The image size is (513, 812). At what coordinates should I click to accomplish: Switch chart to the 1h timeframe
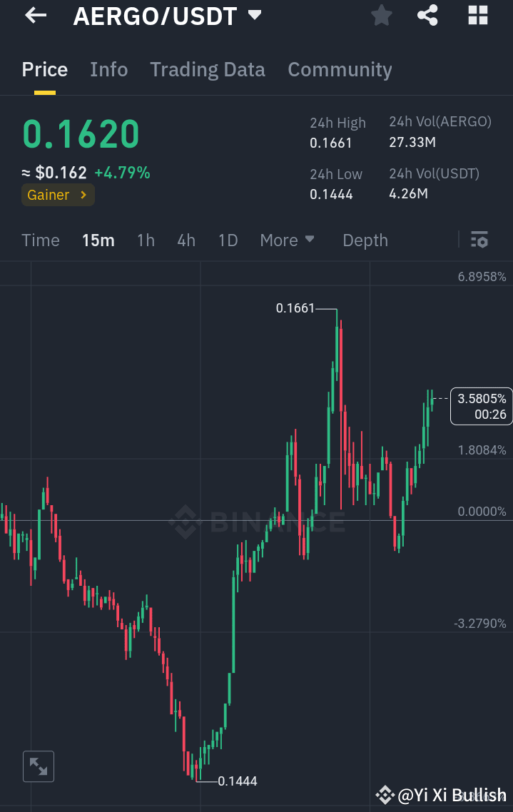coord(146,240)
